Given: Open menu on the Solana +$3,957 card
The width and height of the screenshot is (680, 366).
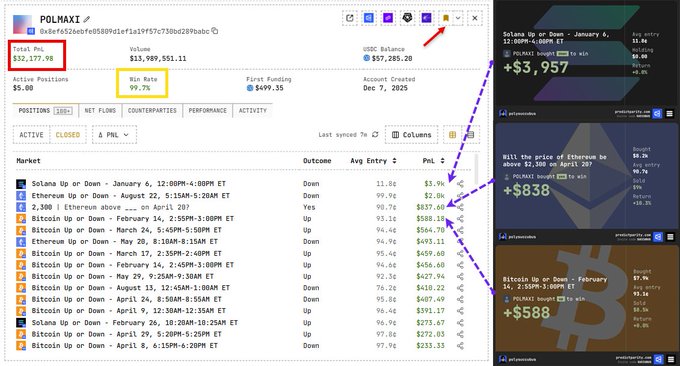Looking at the screenshot, I should [670, 114].
